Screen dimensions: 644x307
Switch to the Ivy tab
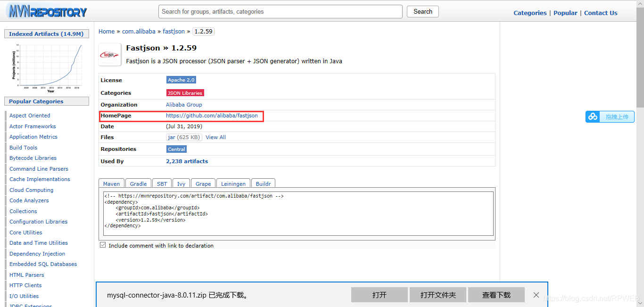pos(181,183)
